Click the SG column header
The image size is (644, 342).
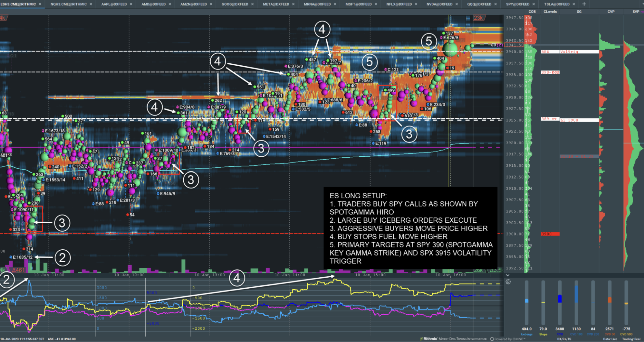pyautogui.click(x=579, y=12)
